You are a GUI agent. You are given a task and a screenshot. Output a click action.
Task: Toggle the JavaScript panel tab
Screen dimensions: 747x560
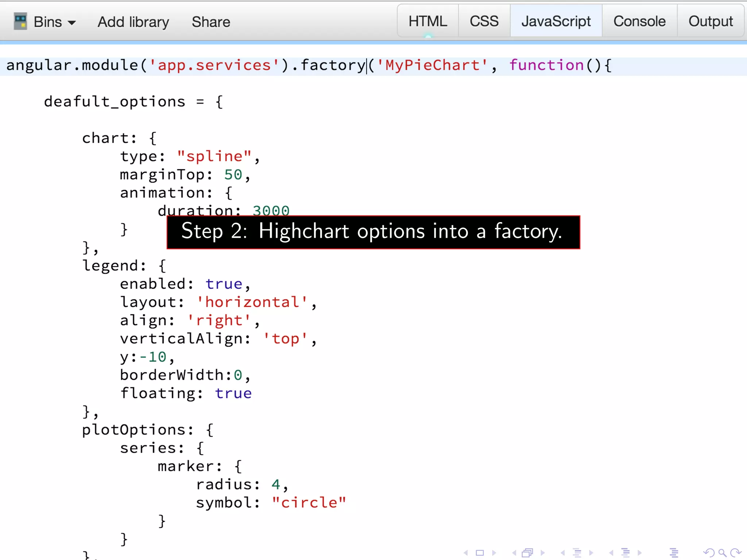coord(556,21)
